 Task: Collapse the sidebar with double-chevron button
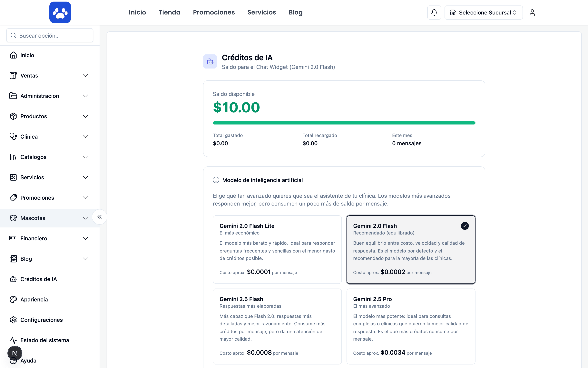(x=99, y=217)
